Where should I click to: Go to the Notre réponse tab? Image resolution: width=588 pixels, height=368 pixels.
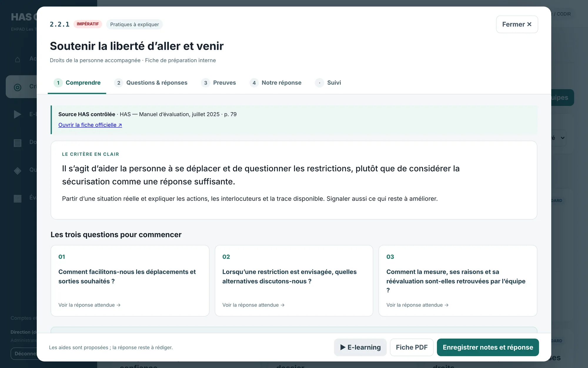275,83
